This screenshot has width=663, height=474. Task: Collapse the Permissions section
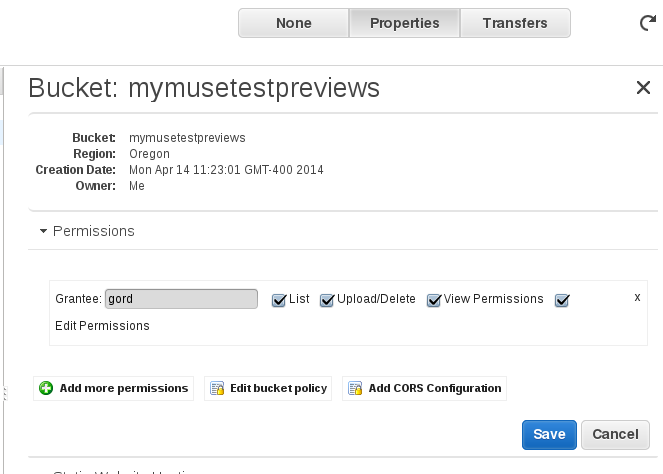tap(44, 231)
